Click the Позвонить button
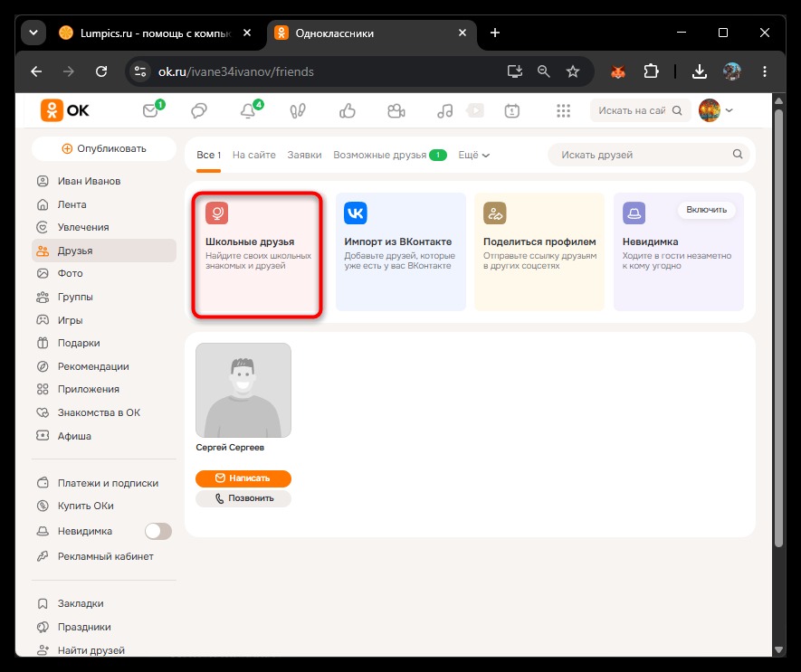The image size is (801, 672). pos(243,498)
